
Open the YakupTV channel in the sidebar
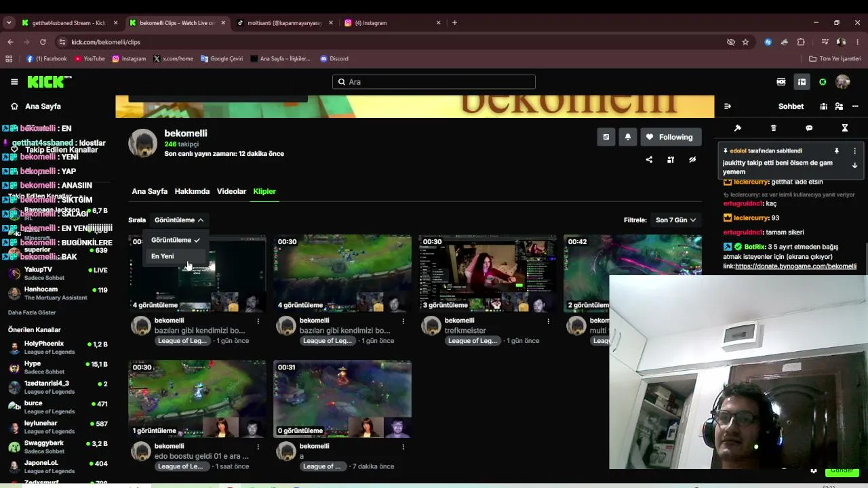(58, 274)
